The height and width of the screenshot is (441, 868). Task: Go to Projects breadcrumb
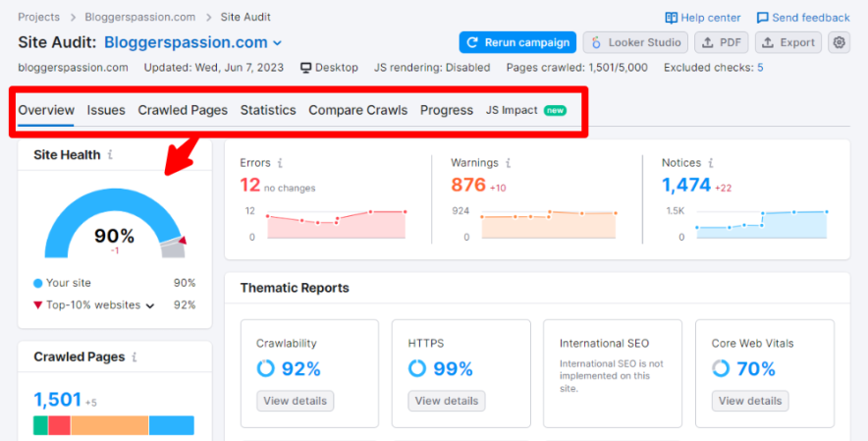(x=38, y=17)
